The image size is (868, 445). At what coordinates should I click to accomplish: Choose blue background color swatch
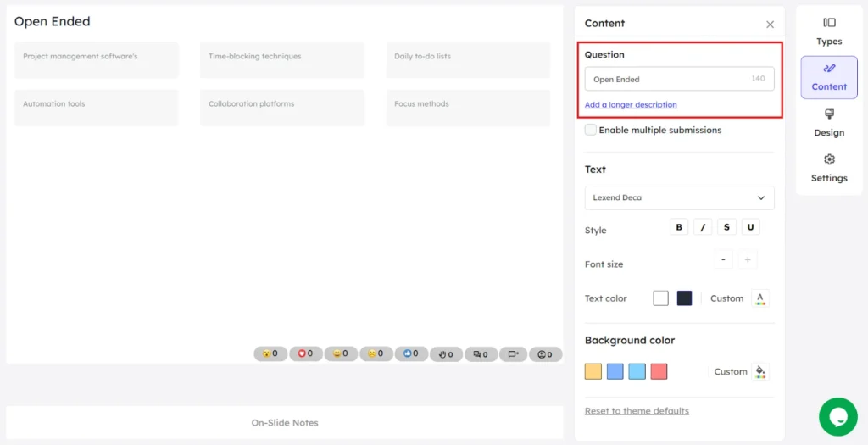pyautogui.click(x=615, y=371)
